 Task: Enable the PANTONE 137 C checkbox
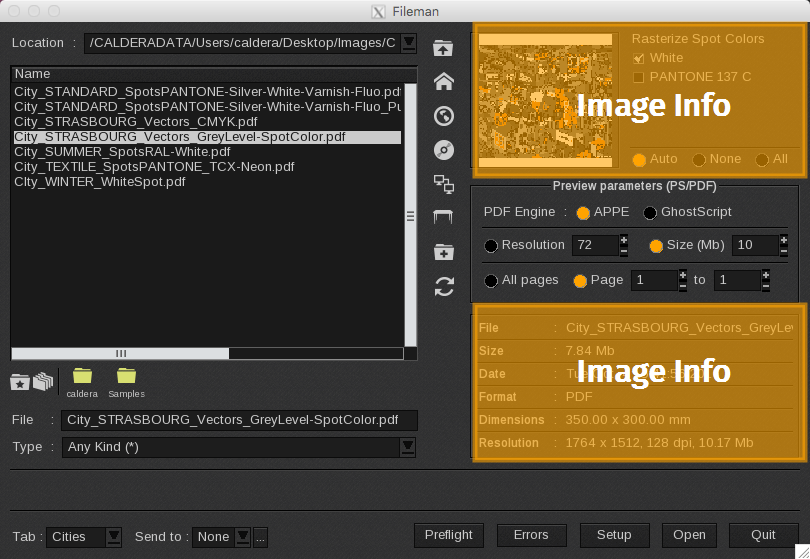click(x=639, y=77)
